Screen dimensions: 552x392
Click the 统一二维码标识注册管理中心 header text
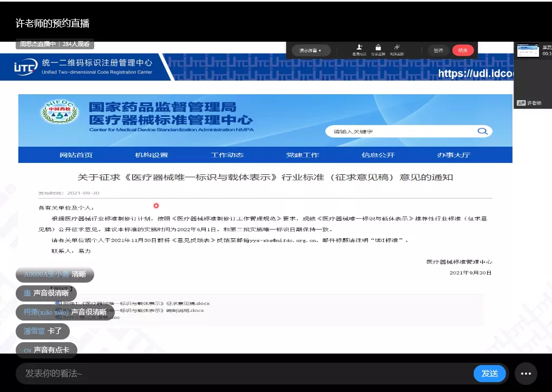97,63
